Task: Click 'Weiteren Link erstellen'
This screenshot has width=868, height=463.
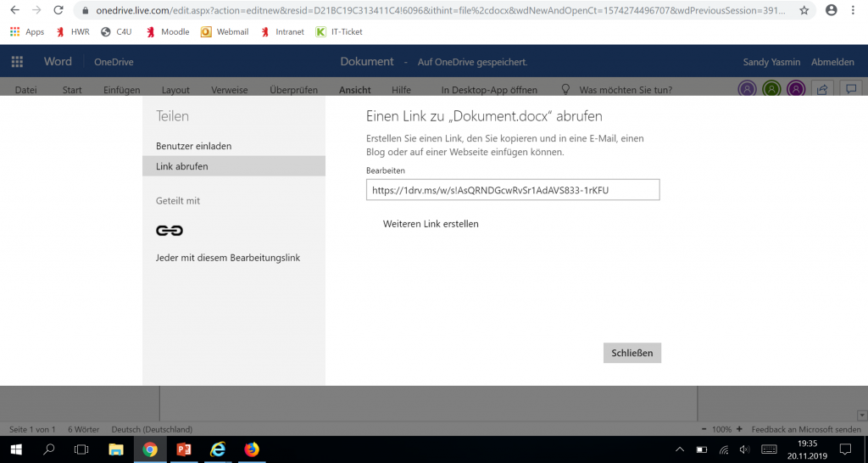Action: tap(431, 224)
